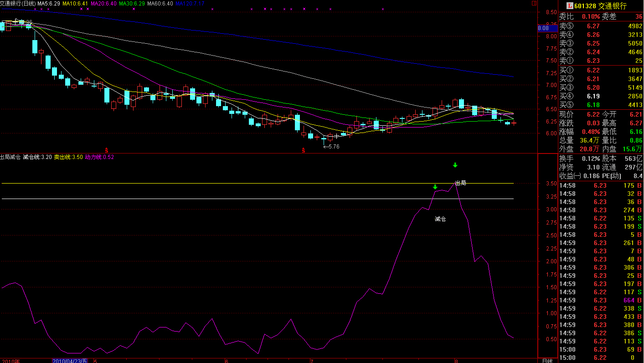Click the blue 8.08 price marker on axis
This screenshot has height=363, width=644.
pos(543,28)
